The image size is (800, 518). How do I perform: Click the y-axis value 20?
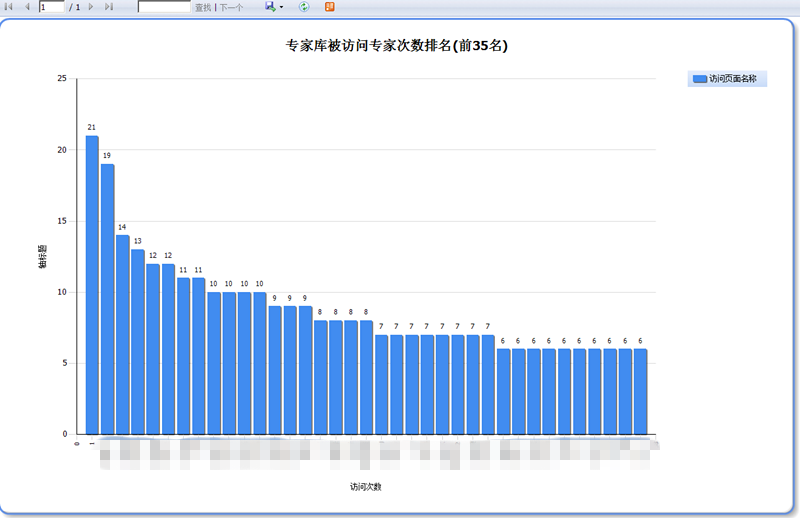click(62, 150)
